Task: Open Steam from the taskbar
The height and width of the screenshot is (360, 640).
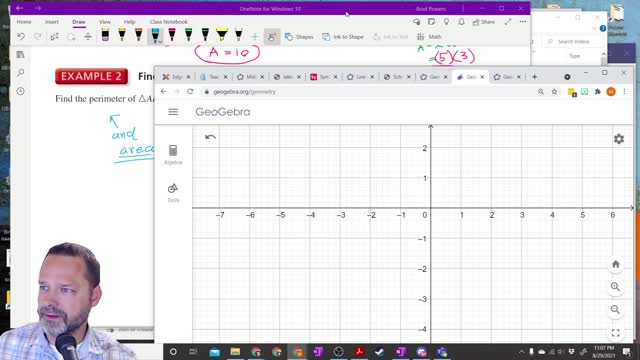Action: coord(380,351)
